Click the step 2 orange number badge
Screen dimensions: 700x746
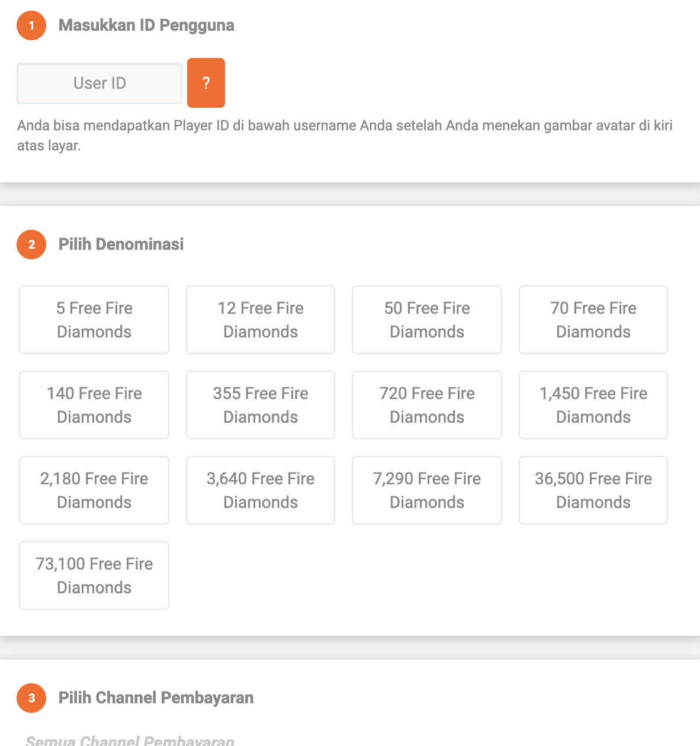point(31,245)
